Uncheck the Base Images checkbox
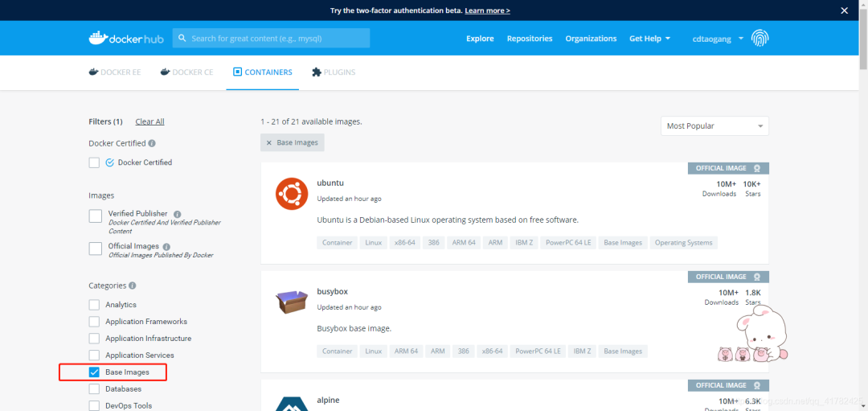The height and width of the screenshot is (411, 868). pyautogui.click(x=94, y=372)
